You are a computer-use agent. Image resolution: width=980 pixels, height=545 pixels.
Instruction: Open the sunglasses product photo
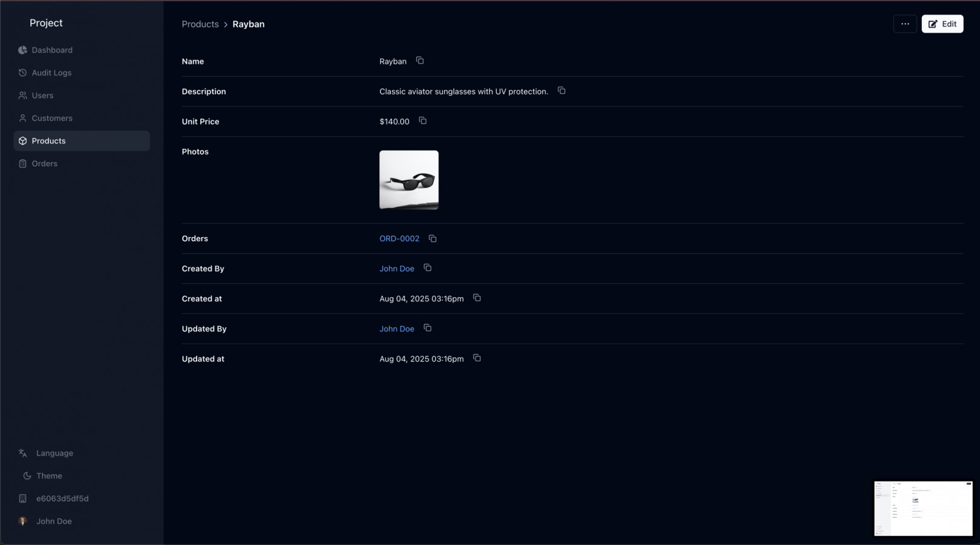pyautogui.click(x=409, y=180)
